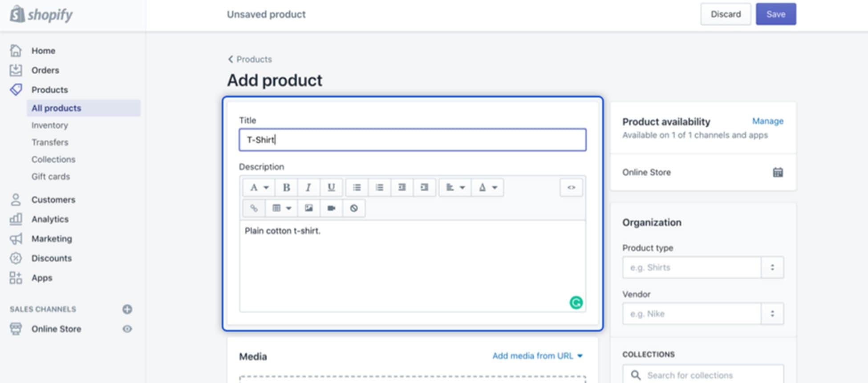
Task: Manage product availability
Action: pos(767,121)
